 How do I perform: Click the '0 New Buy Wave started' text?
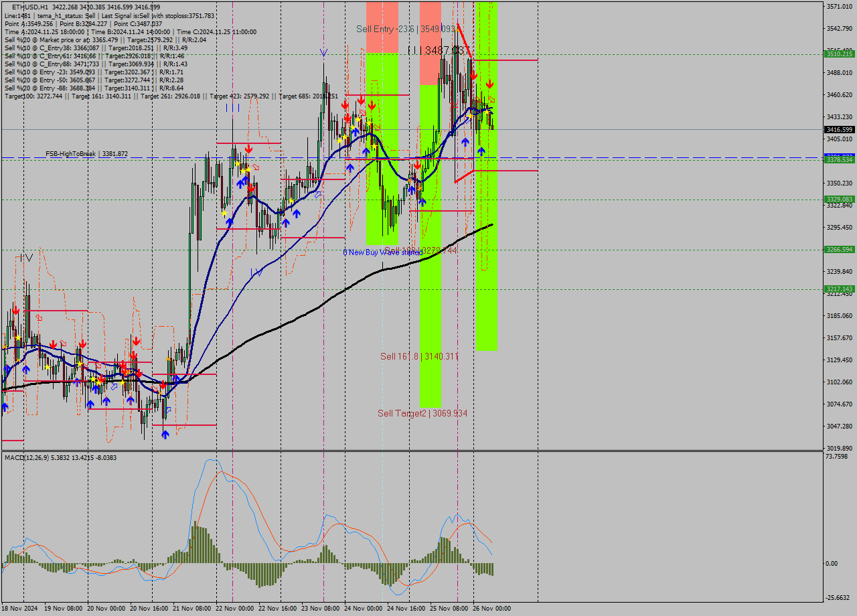point(382,252)
